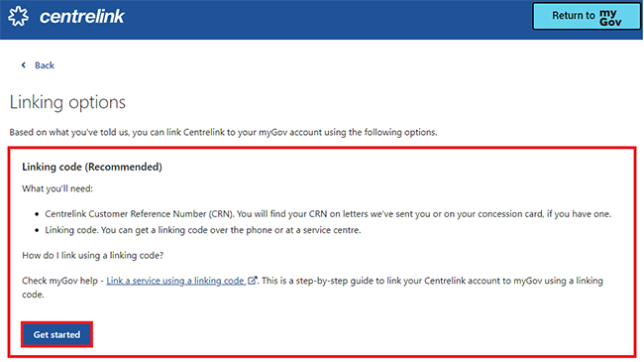Click the bullet dot before the 'Linking code.' item
The height and width of the screenshot is (362, 644).
point(37,230)
